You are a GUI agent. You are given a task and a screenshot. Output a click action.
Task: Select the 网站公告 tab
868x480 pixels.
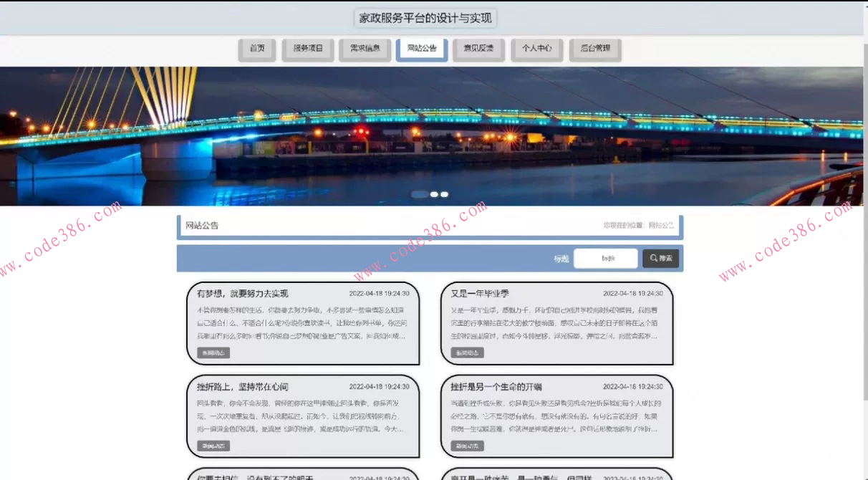point(421,49)
